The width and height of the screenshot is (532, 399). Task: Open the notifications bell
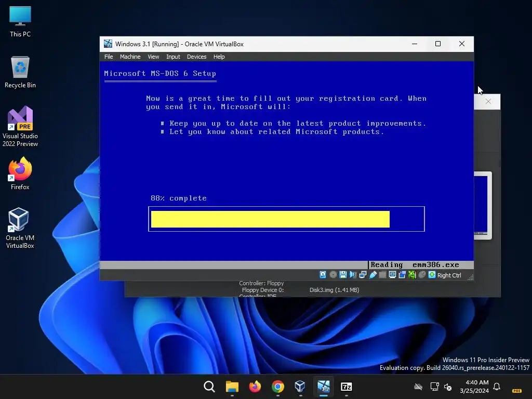click(x=497, y=387)
